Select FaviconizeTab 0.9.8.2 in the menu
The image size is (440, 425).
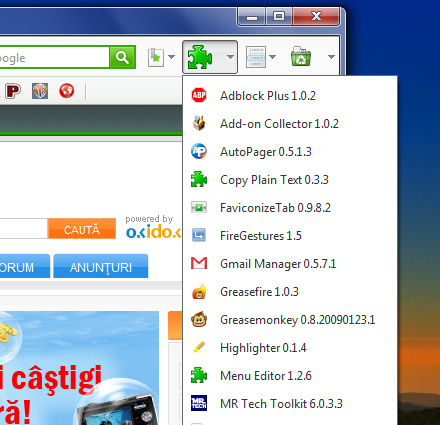tap(290, 208)
